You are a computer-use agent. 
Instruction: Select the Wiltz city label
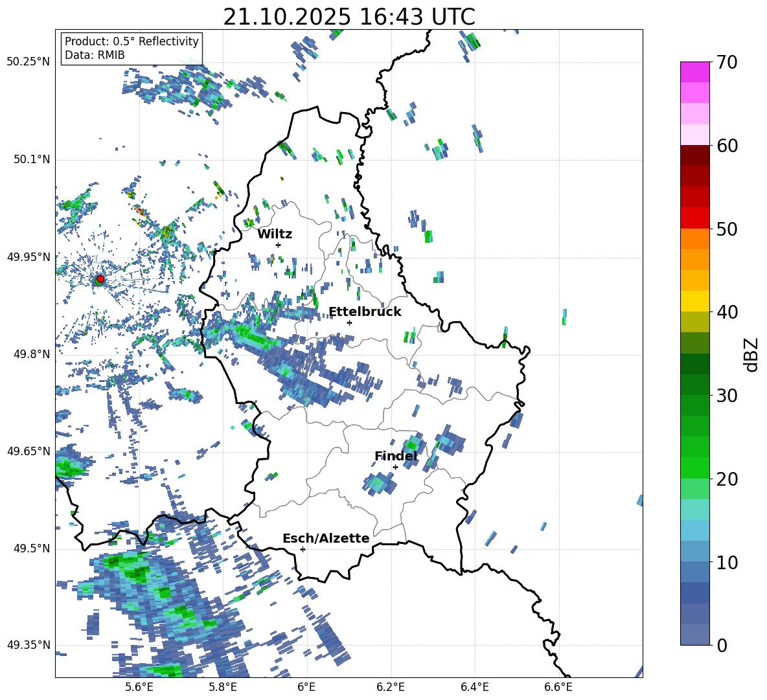[x=275, y=234]
